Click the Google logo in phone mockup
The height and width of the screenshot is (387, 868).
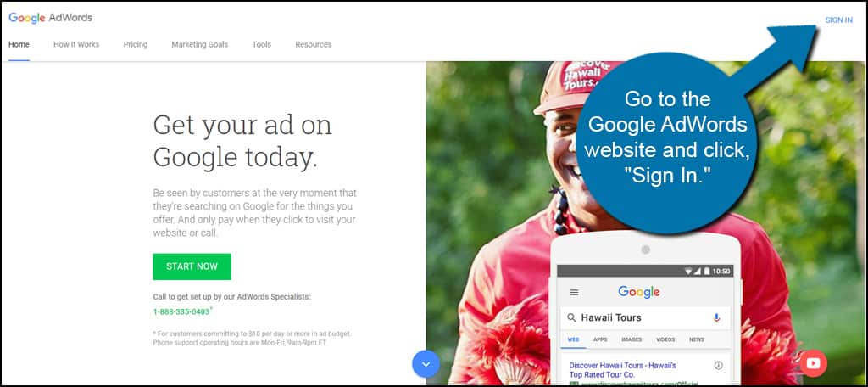click(x=639, y=292)
